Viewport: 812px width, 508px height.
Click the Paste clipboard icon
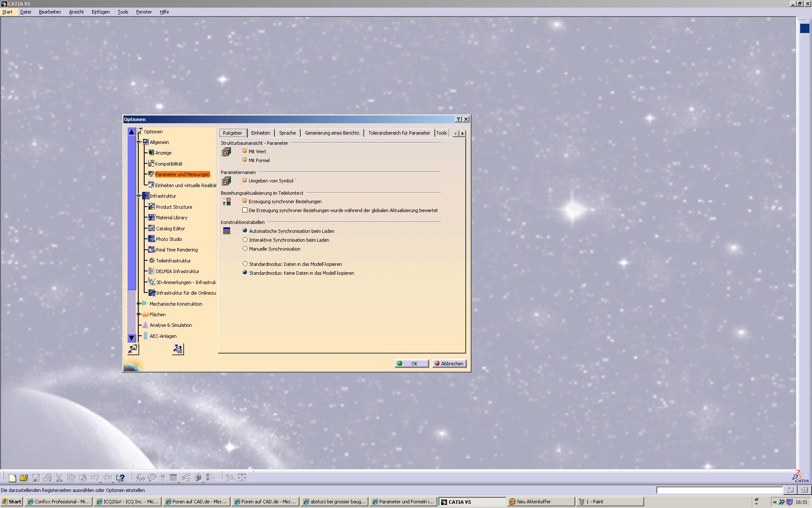pyautogui.click(x=83, y=478)
